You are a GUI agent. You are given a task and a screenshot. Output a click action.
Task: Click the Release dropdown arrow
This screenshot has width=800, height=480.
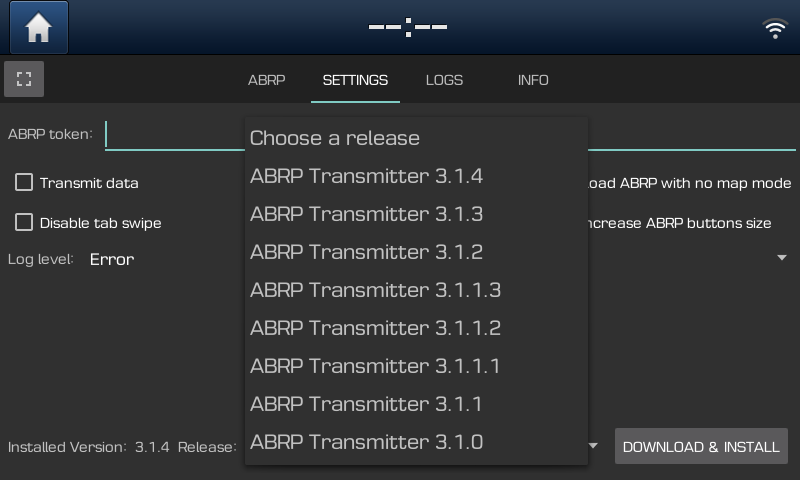click(x=593, y=446)
